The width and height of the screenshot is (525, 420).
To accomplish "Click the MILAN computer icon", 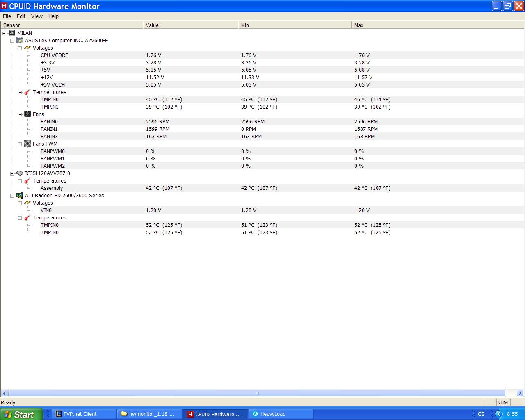I will 12,33.
